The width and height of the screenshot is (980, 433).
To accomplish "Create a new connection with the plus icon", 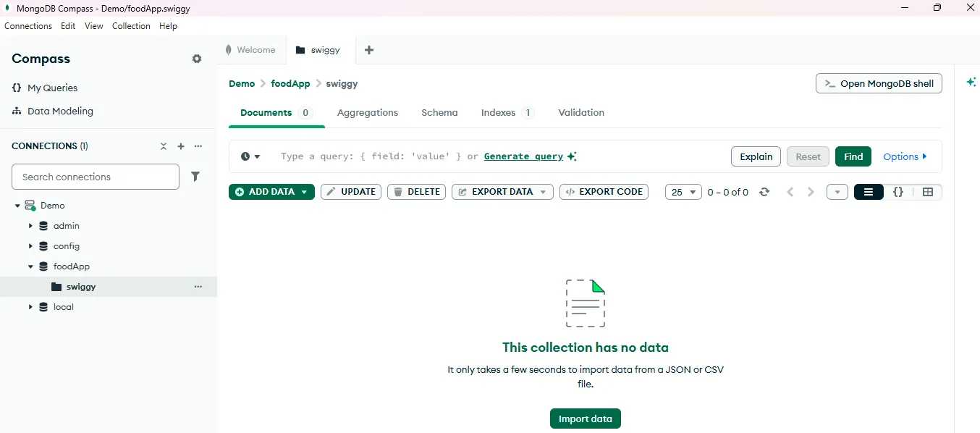I will coord(181,146).
